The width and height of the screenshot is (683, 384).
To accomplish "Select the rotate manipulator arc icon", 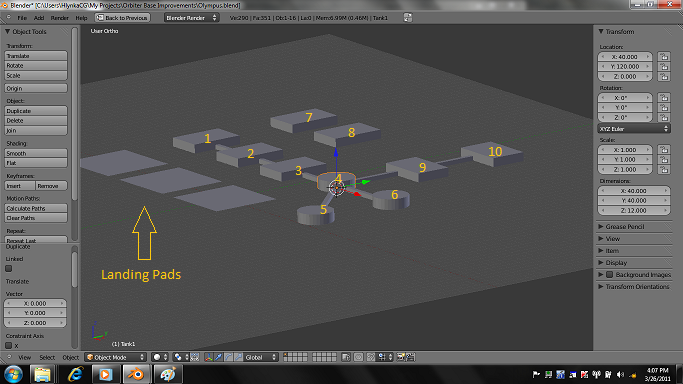I will tap(229, 357).
